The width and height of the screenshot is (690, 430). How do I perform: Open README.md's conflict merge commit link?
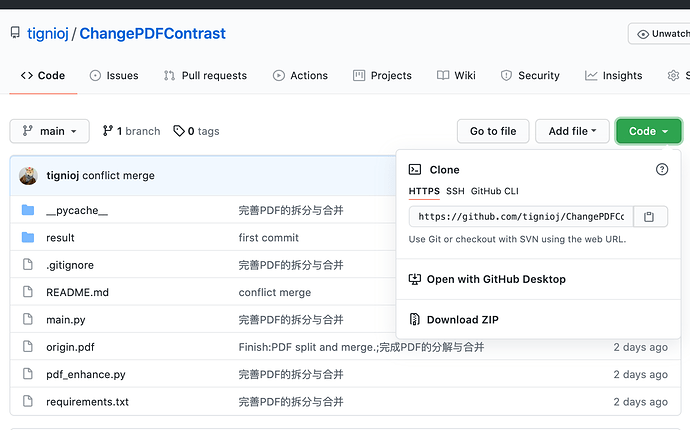point(275,292)
